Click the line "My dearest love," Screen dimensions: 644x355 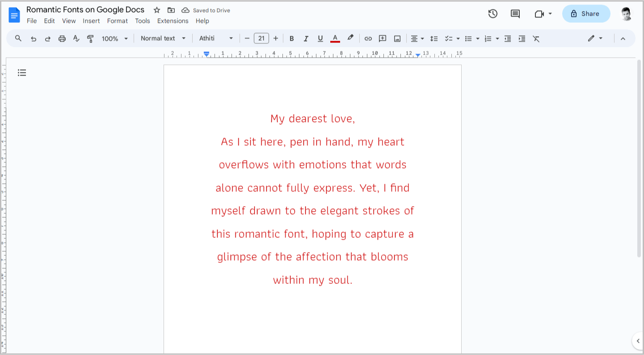tap(312, 118)
